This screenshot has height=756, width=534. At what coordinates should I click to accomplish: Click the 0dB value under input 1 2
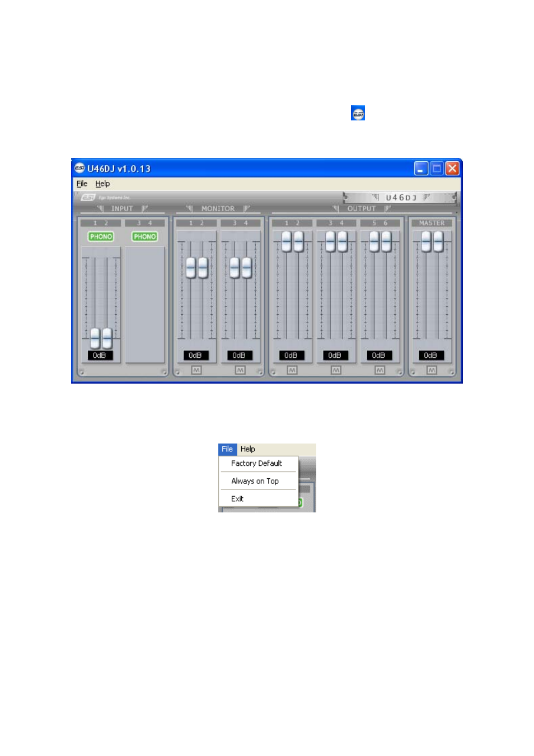tap(100, 355)
